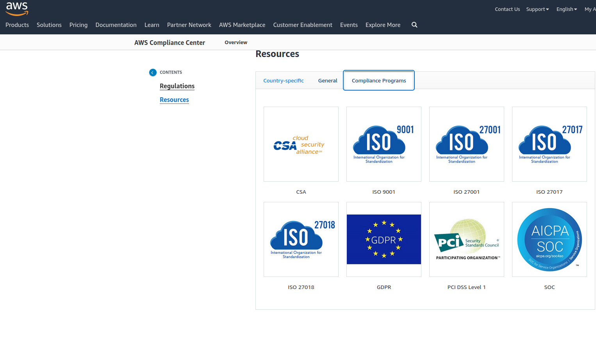Click the AWS Compliance Center title

click(170, 43)
